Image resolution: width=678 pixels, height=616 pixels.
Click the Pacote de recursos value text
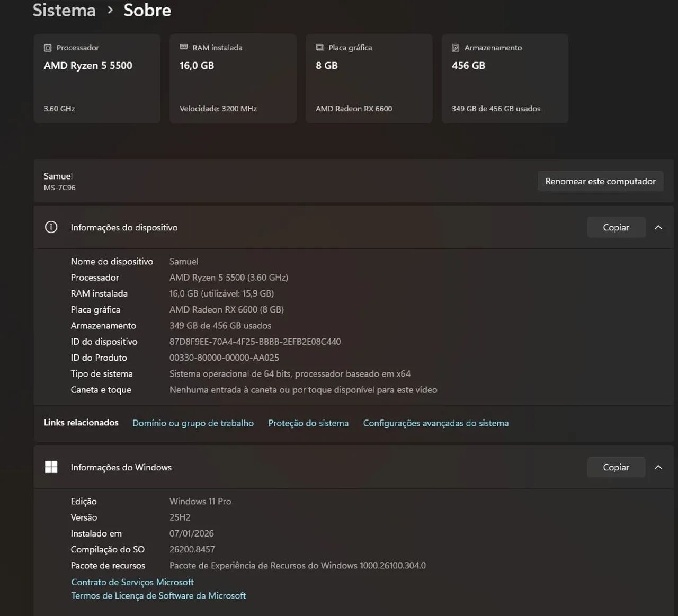point(298,566)
